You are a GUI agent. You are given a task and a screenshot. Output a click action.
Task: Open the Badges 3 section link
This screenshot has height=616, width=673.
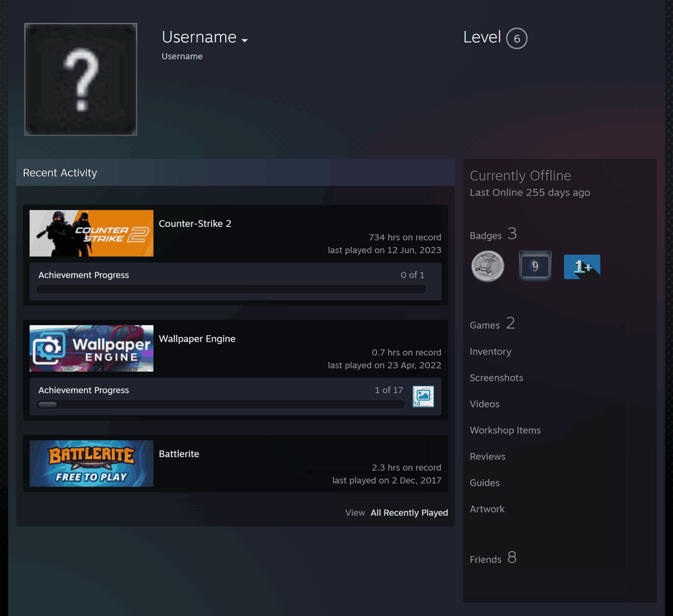[x=493, y=234]
